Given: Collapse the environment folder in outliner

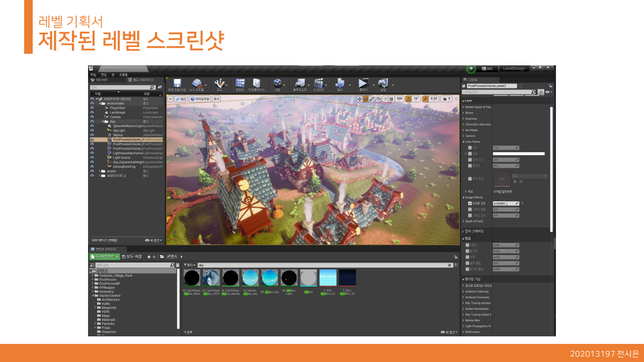Looking at the screenshot, I should pos(99,103).
